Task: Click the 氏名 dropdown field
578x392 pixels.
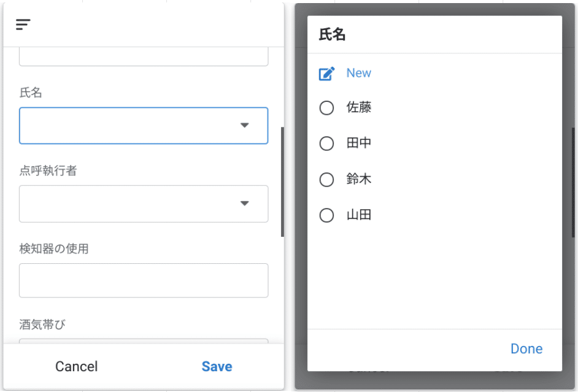Action: click(x=144, y=126)
